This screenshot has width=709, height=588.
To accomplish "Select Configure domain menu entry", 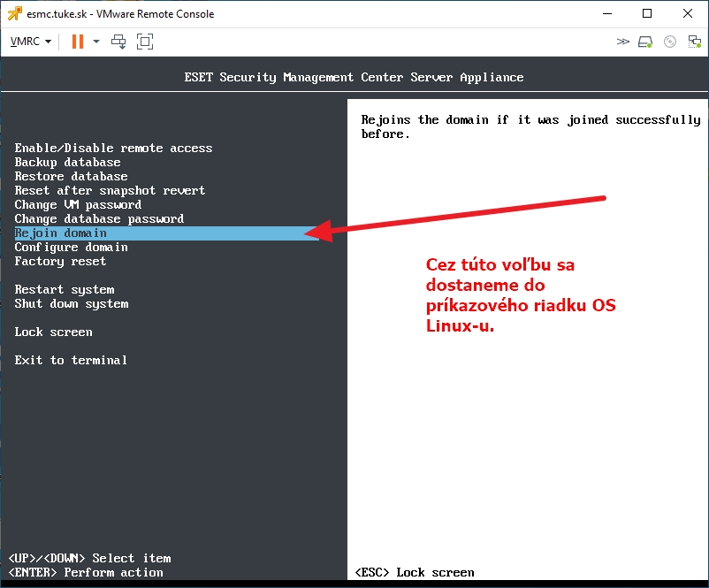I will pyautogui.click(x=71, y=247).
